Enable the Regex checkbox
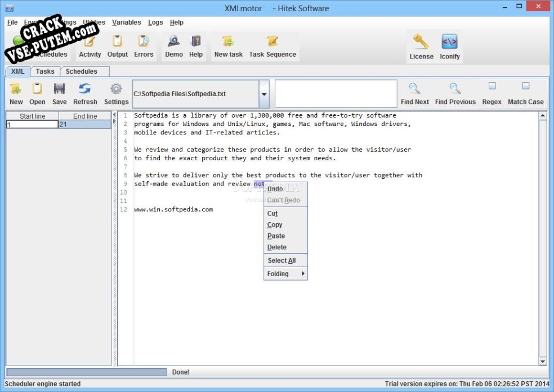554x392 pixels. click(492, 85)
